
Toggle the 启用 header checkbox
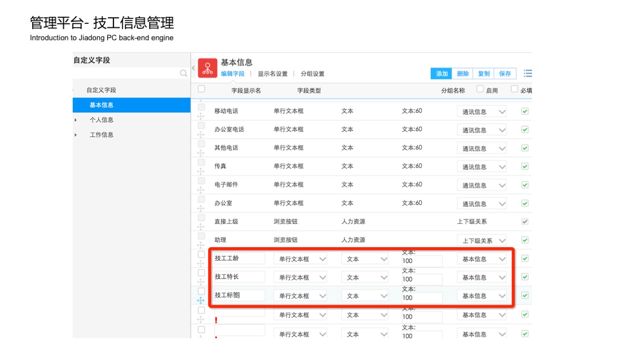click(480, 89)
